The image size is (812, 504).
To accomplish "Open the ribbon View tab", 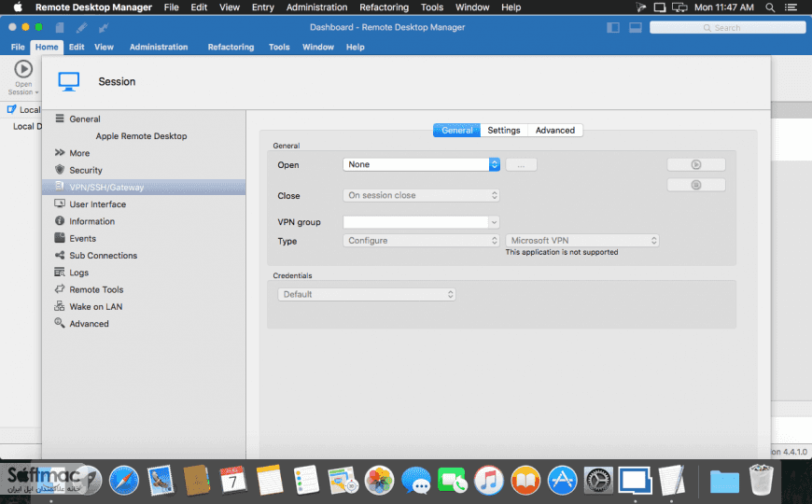I will (x=104, y=48).
